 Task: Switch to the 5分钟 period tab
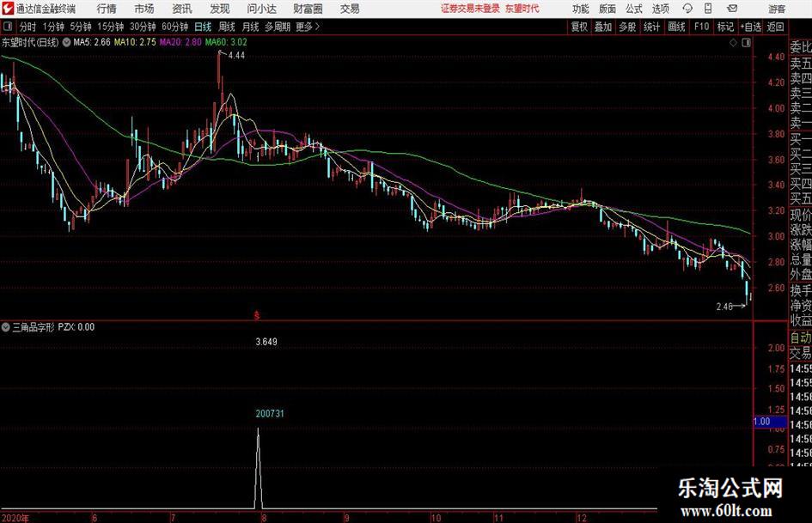pyautogui.click(x=80, y=27)
